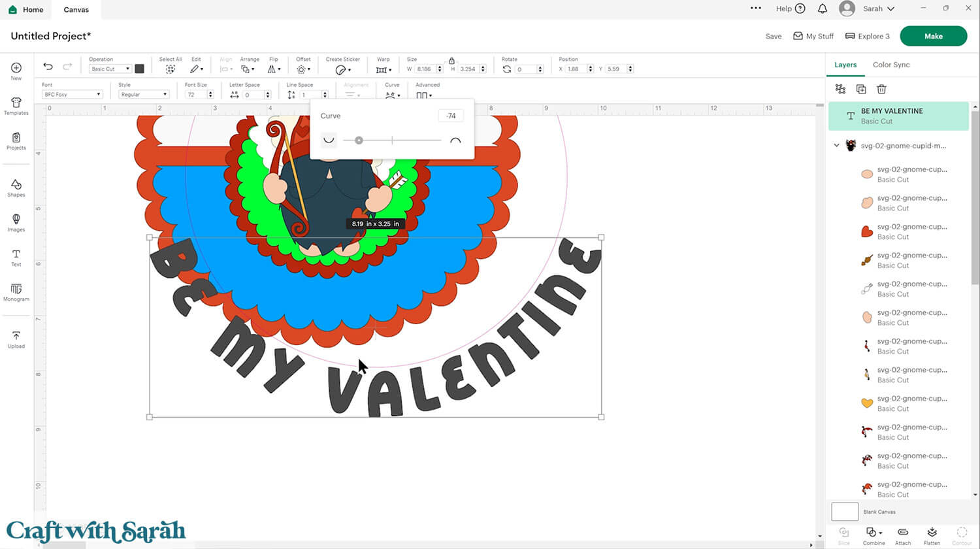Select the upward curve preset icon
The image size is (980, 549).
pos(329,141)
